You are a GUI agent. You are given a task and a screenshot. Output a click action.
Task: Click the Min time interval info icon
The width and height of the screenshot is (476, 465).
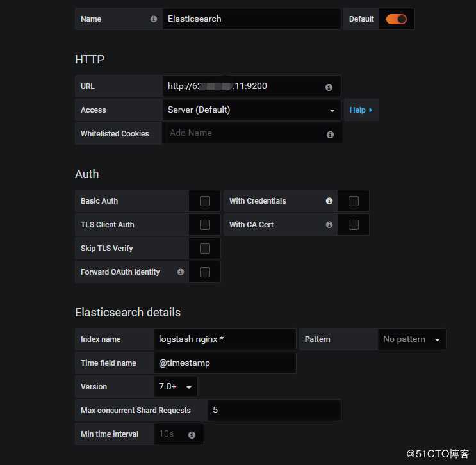tap(192, 435)
